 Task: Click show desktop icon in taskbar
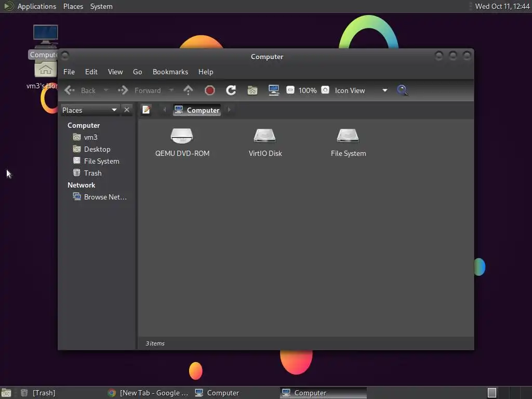tap(6, 393)
